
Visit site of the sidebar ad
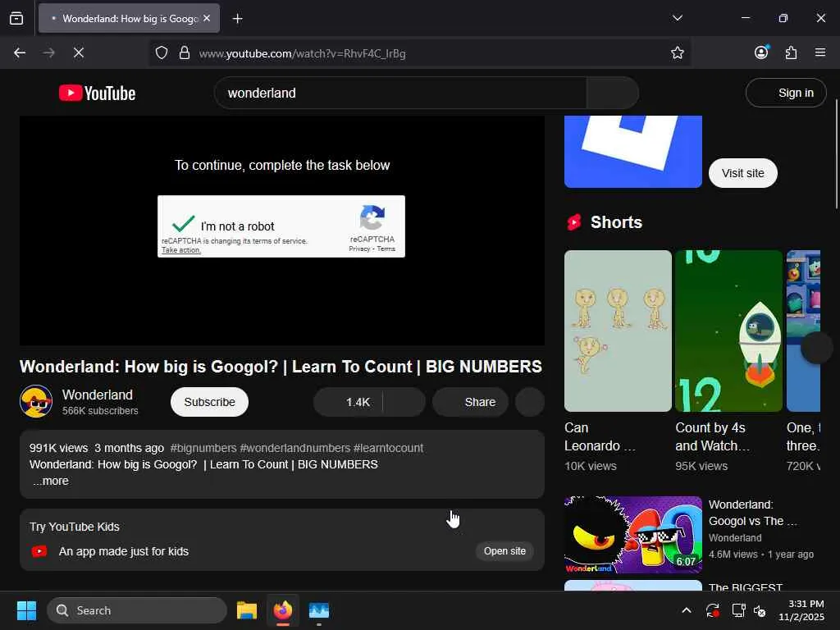coord(742,173)
